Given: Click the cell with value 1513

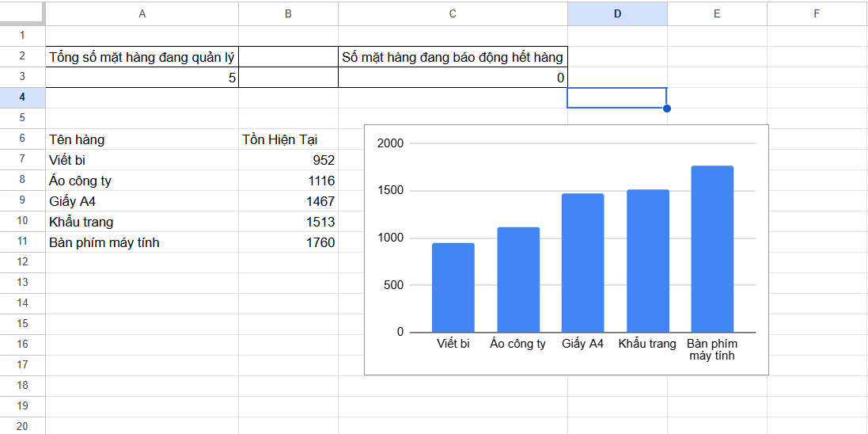Looking at the screenshot, I should click(289, 222).
